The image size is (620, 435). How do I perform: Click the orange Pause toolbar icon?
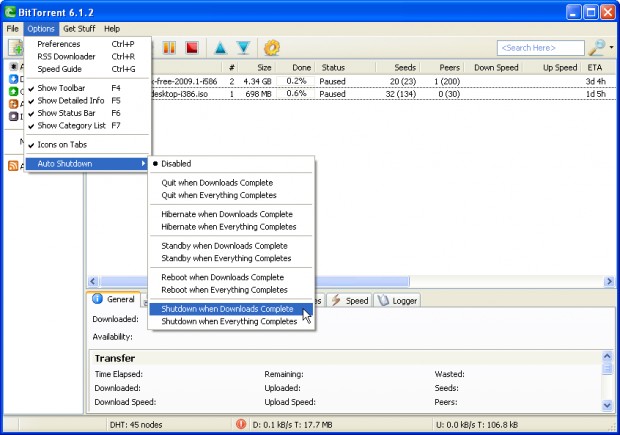click(x=169, y=48)
